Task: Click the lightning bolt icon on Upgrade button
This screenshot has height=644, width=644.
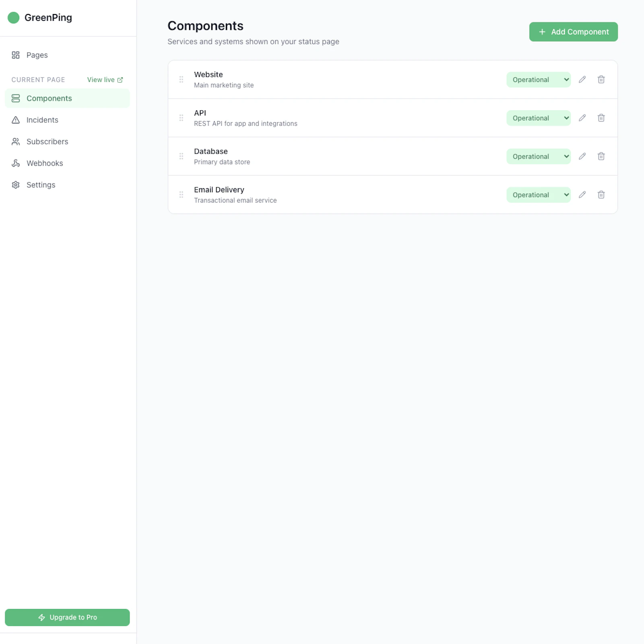Action: tap(41, 617)
